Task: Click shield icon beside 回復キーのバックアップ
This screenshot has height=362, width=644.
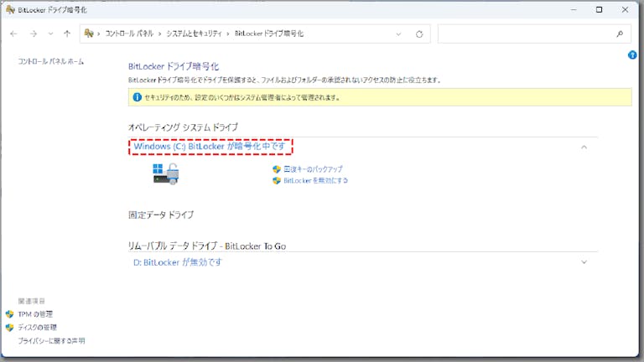Action: [x=277, y=169]
